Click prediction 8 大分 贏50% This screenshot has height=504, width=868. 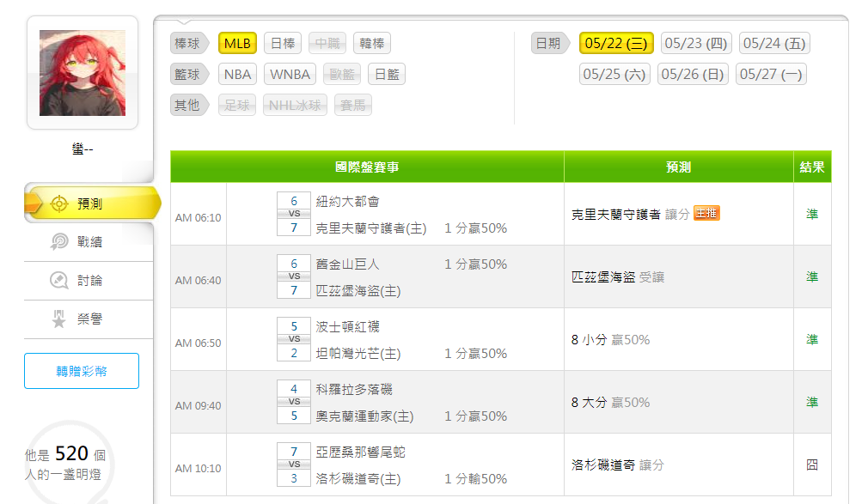point(610,402)
